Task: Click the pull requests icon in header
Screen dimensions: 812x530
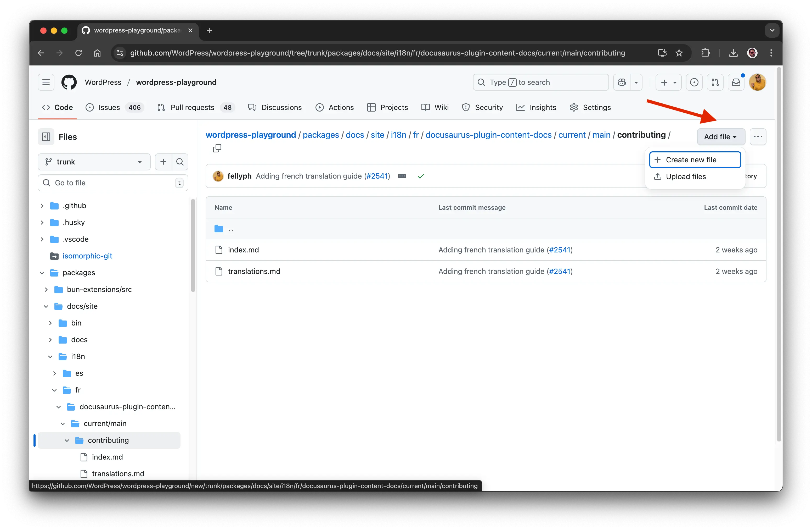Action: click(715, 82)
